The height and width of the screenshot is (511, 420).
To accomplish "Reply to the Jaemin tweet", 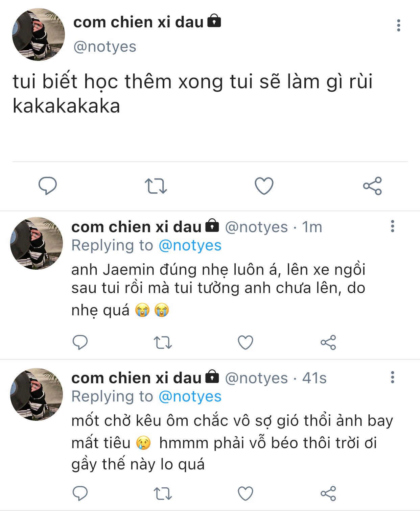I will (80, 342).
